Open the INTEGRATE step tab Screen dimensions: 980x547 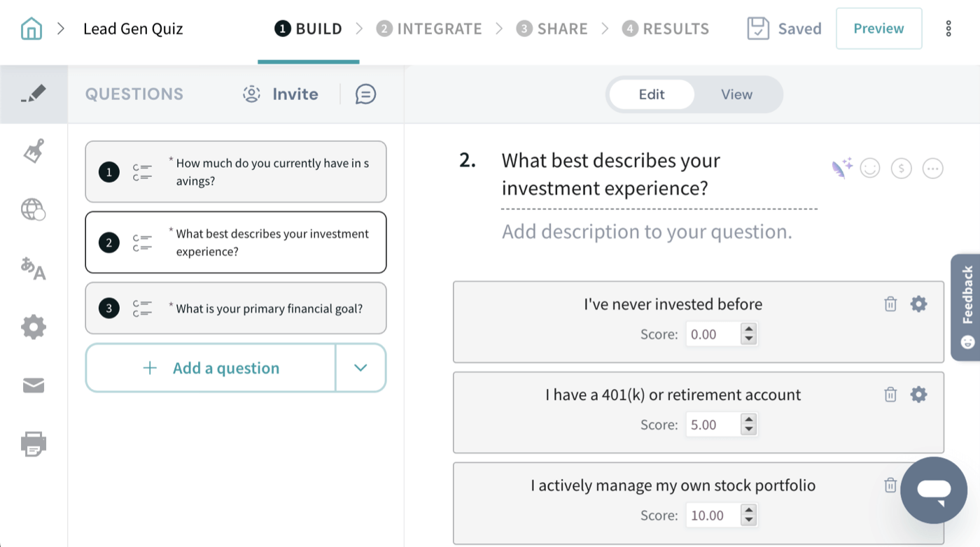click(429, 29)
